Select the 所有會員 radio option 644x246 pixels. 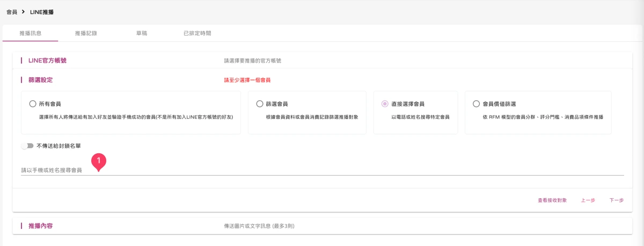click(33, 104)
